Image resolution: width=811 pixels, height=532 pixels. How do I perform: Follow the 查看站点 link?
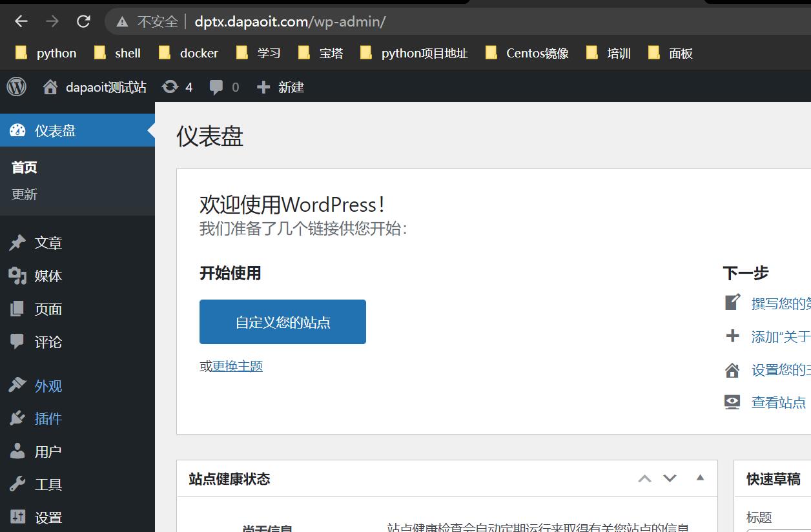(x=779, y=402)
